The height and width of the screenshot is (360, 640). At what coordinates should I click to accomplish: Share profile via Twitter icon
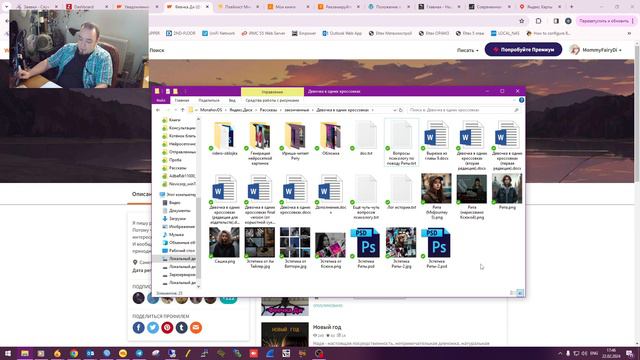(x=153, y=327)
